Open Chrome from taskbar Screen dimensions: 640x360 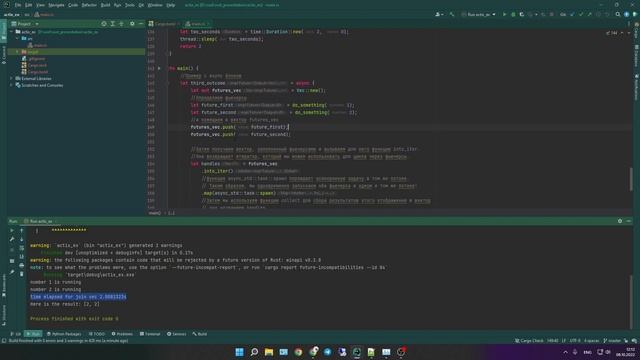coord(298,352)
